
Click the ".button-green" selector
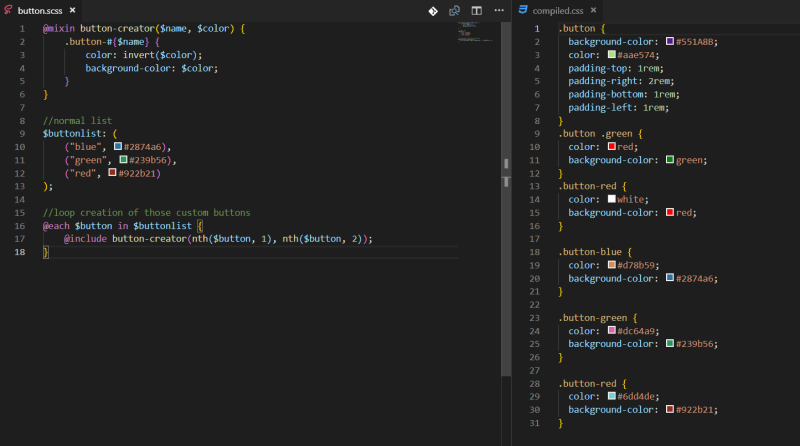[592, 318]
